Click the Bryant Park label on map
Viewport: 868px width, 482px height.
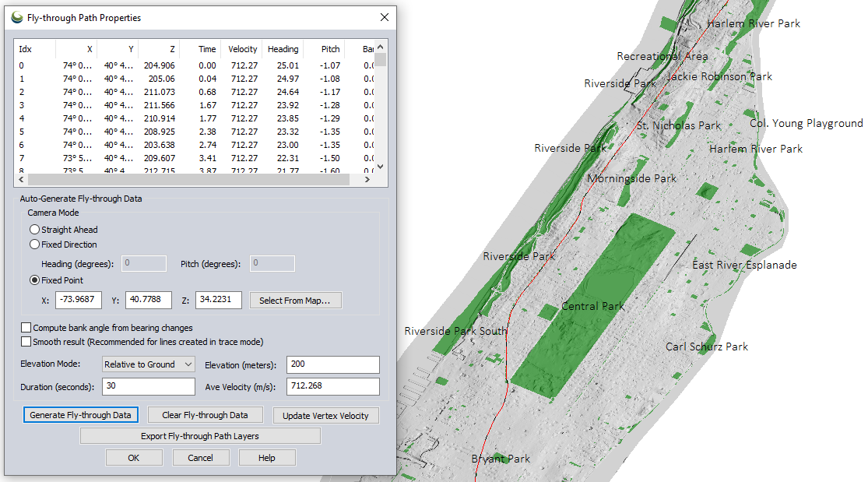pyautogui.click(x=501, y=459)
